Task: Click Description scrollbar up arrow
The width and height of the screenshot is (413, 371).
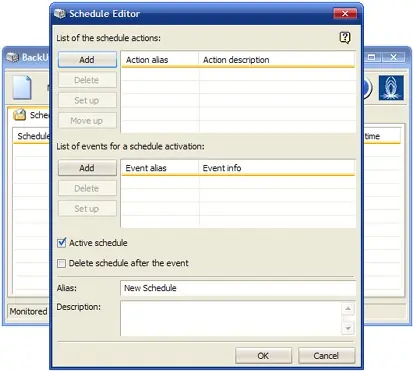Action: pyautogui.click(x=348, y=309)
